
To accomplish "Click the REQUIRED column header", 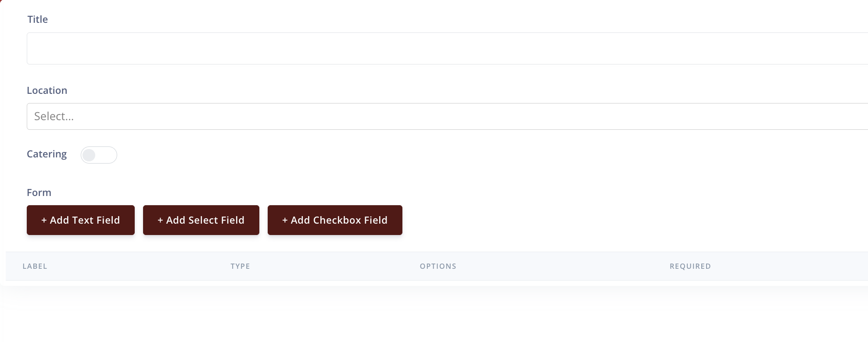I will 690,266.
